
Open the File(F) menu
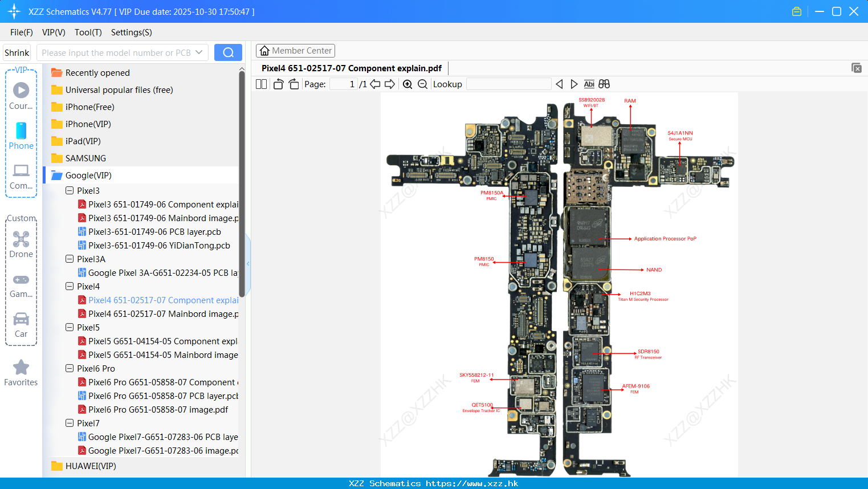(x=22, y=32)
